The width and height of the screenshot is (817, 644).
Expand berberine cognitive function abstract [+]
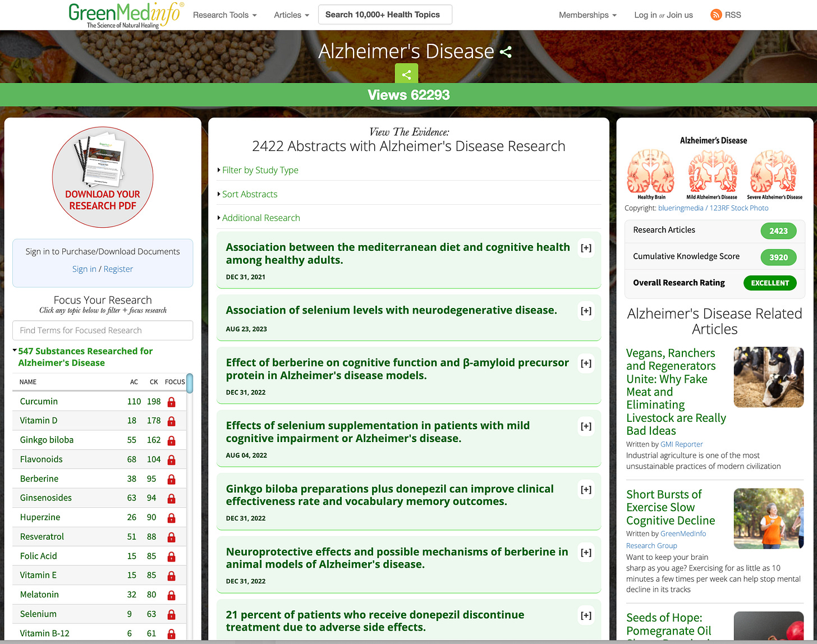point(586,363)
